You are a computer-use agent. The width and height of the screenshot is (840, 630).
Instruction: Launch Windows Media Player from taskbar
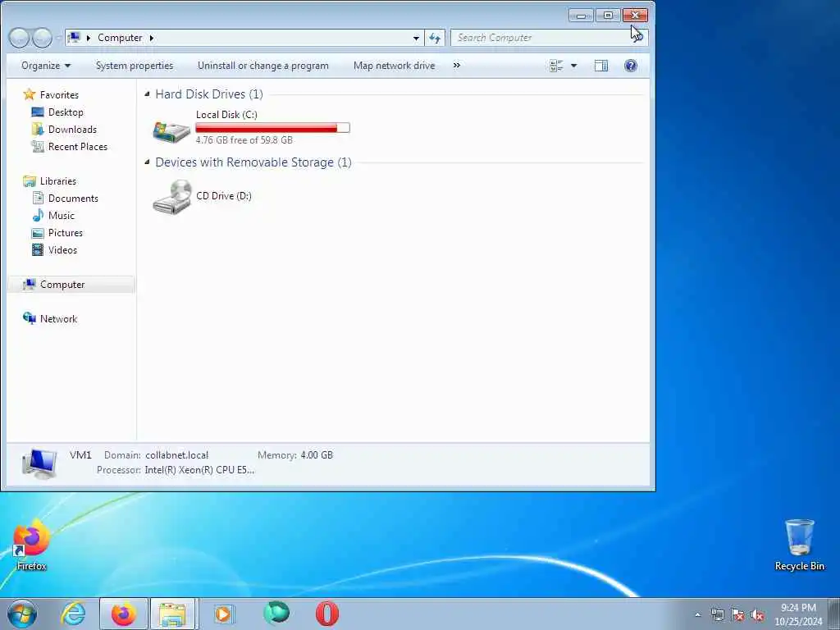click(x=224, y=614)
